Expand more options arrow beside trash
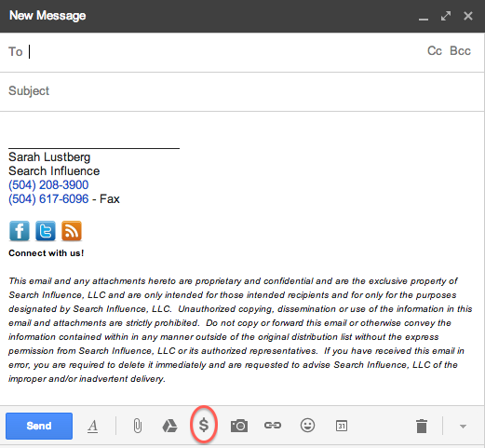Screen dimensions: 485x448 (463, 427)
